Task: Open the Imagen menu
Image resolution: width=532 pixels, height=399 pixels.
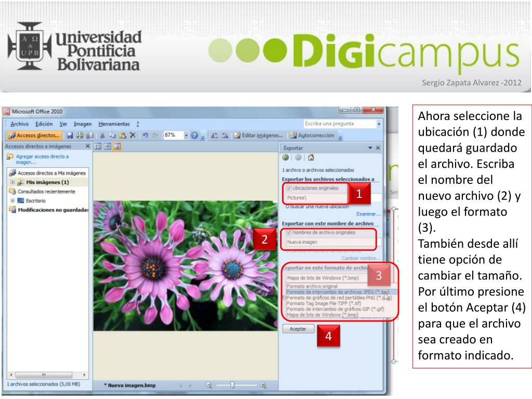Action: (83, 124)
